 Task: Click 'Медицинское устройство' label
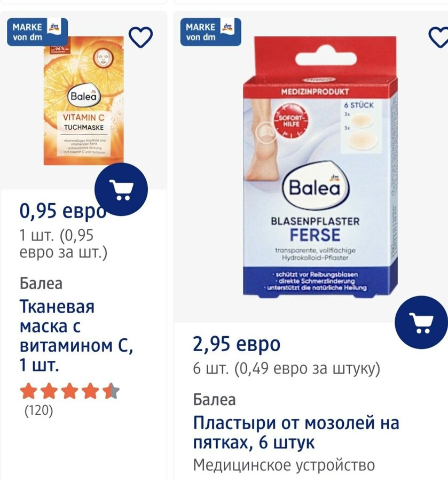284,465
